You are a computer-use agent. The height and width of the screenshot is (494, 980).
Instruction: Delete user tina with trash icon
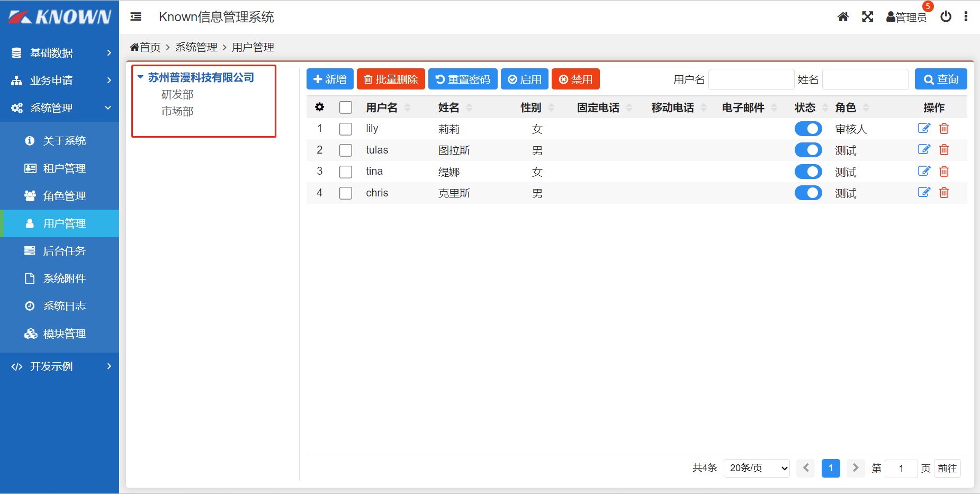tap(944, 171)
